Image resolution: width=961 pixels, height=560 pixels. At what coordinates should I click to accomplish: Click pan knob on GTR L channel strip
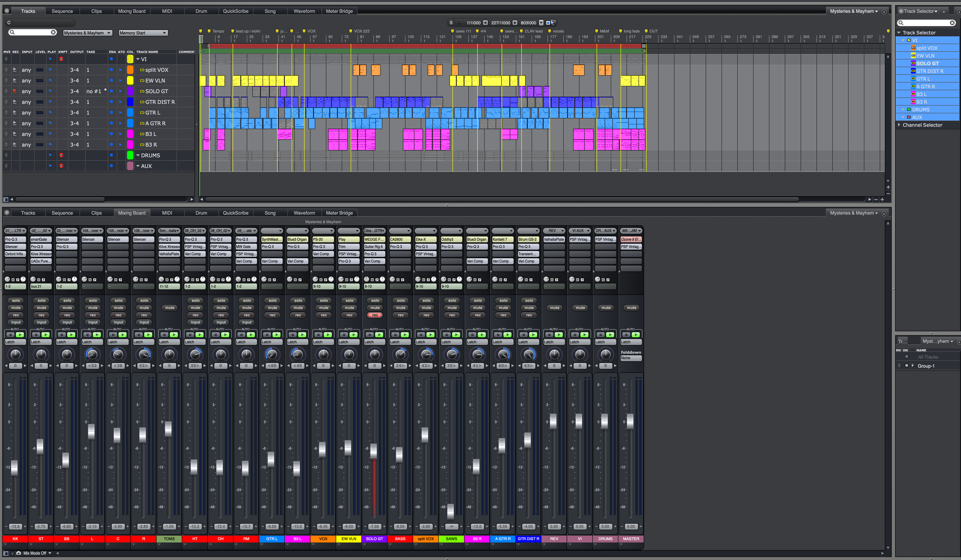coord(272,355)
